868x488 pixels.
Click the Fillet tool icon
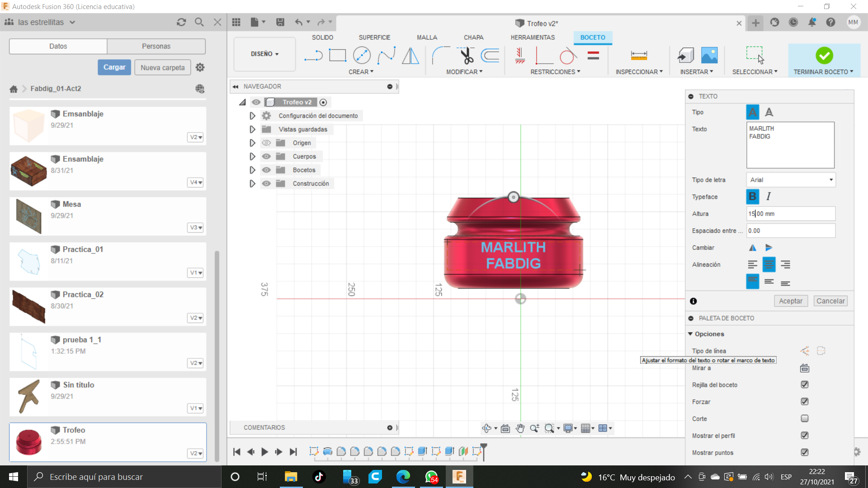coord(440,56)
